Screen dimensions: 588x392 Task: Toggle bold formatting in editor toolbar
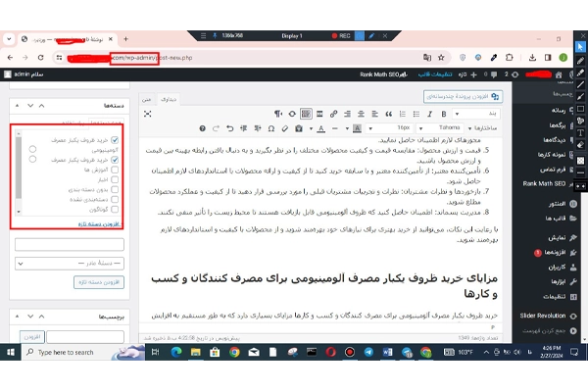click(x=444, y=114)
